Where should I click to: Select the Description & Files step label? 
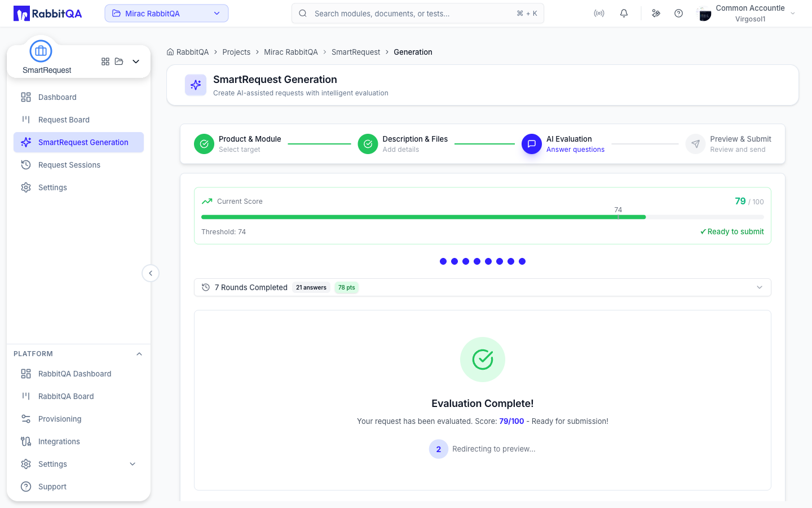coord(415,139)
